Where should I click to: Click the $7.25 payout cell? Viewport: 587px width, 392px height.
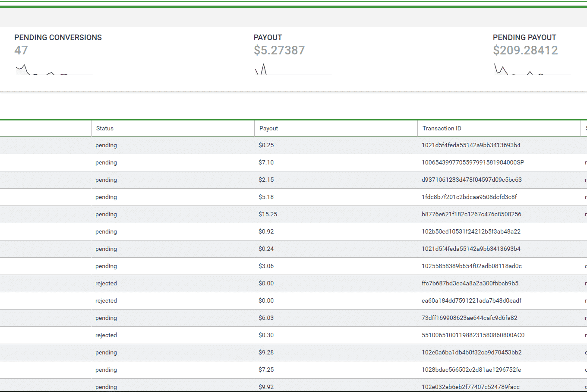(266, 370)
